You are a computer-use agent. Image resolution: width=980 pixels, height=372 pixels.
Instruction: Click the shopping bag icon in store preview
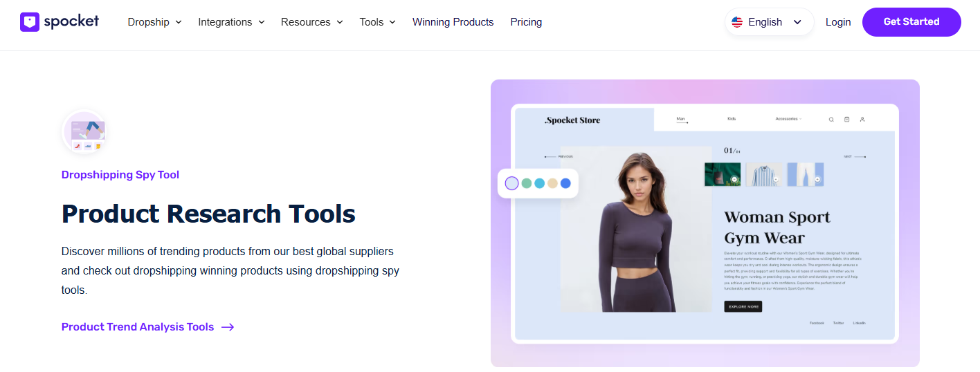tap(846, 120)
